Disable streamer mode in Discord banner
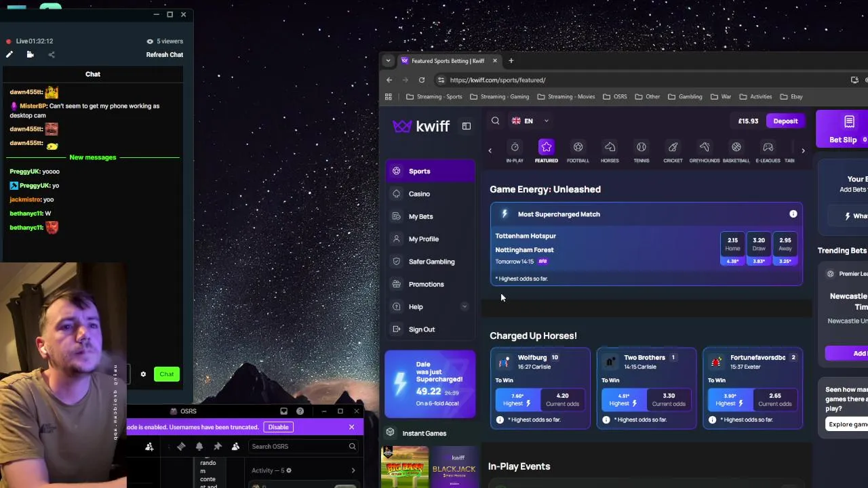Screen dimensions: 868x488 tap(278, 427)
